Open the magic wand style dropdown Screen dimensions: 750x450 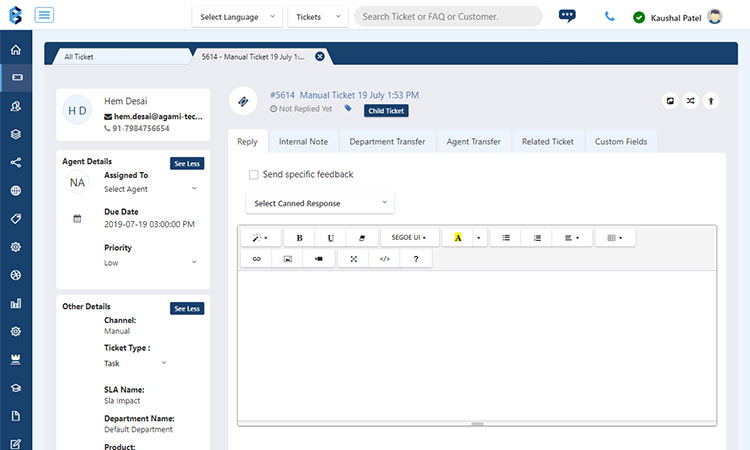260,238
